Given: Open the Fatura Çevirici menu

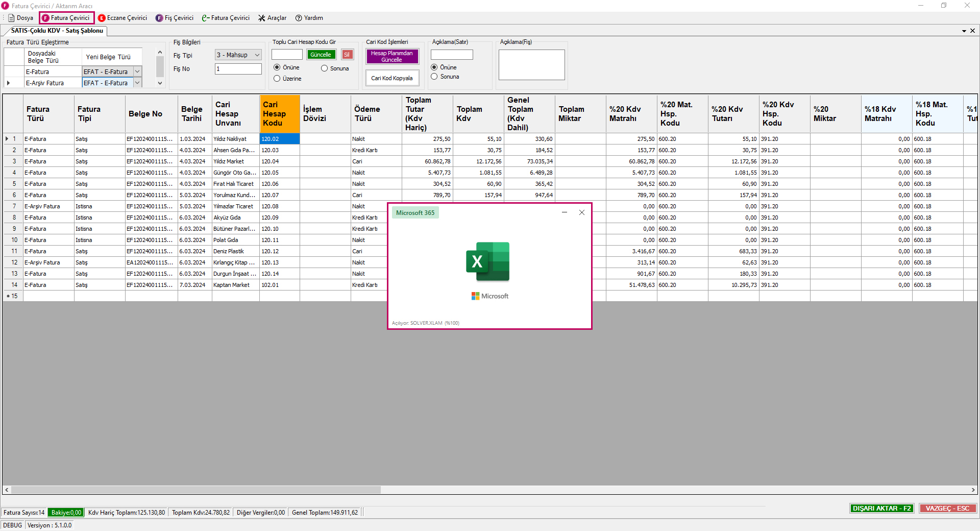Looking at the screenshot, I should pyautogui.click(x=66, y=18).
